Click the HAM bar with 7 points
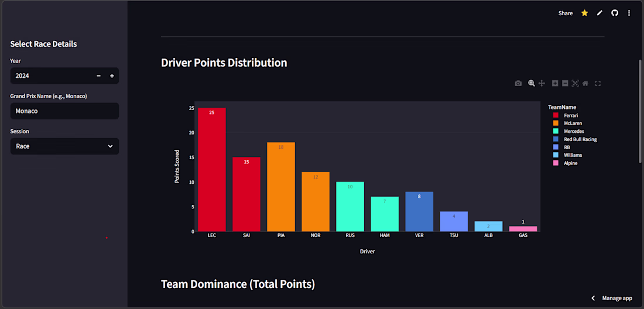 point(385,214)
